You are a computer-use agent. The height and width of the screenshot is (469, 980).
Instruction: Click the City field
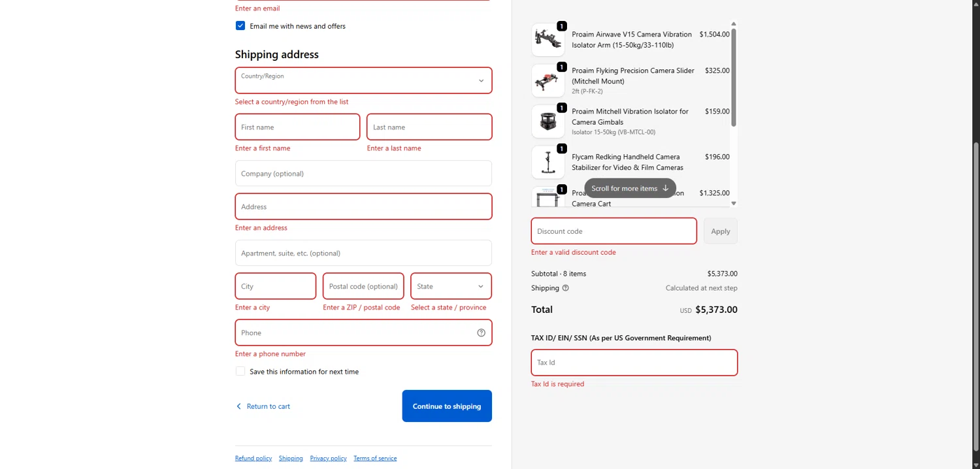276,286
